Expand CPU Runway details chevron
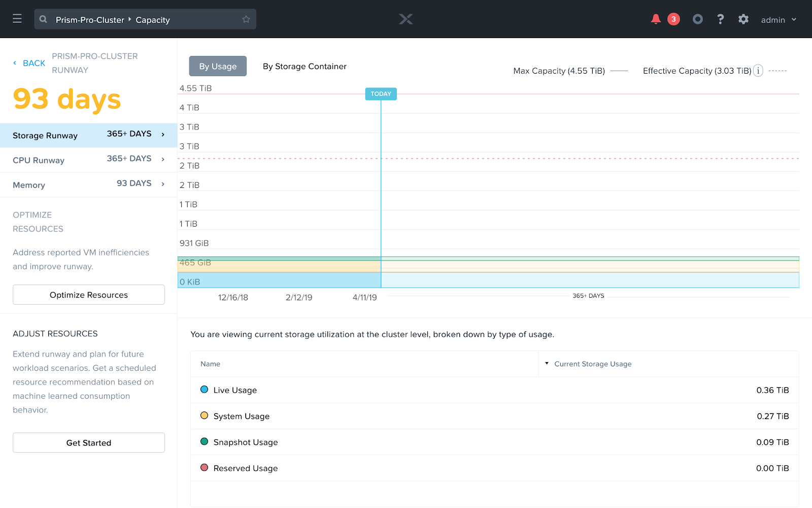 coord(163,160)
